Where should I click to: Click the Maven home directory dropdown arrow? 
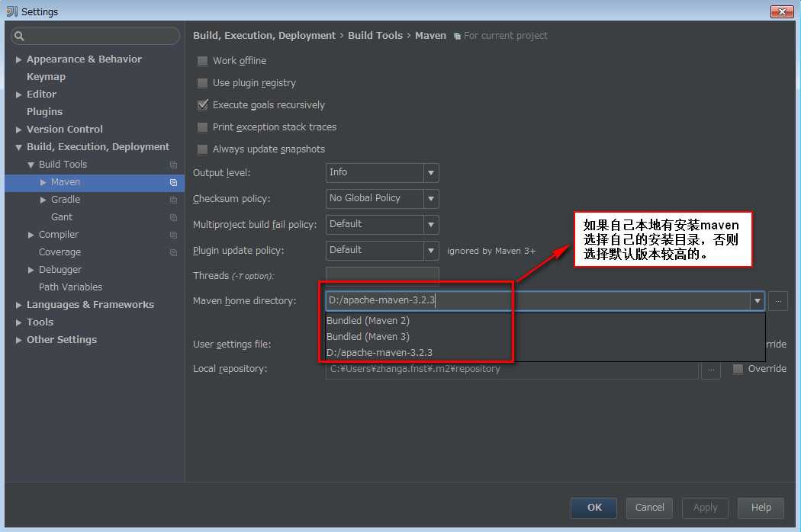coord(757,301)
